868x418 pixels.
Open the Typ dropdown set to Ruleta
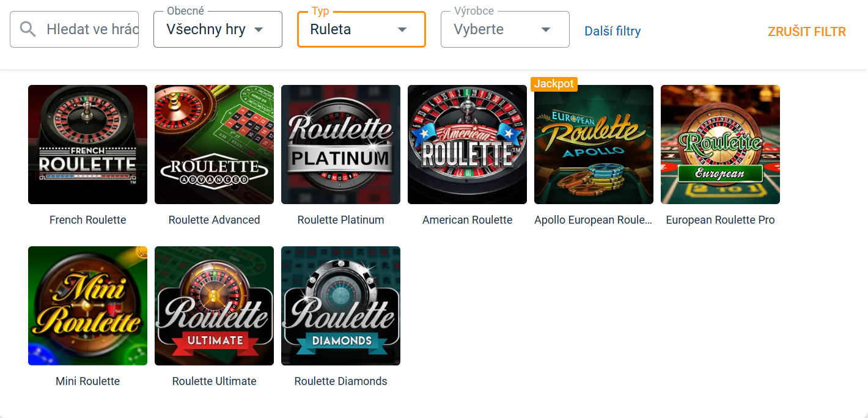(361, 29)
